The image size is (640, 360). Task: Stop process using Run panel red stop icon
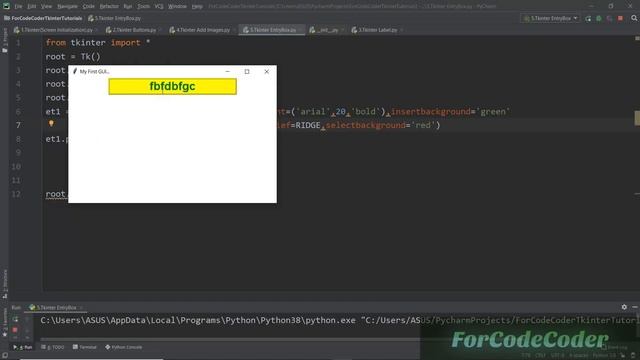click(15, 329)
